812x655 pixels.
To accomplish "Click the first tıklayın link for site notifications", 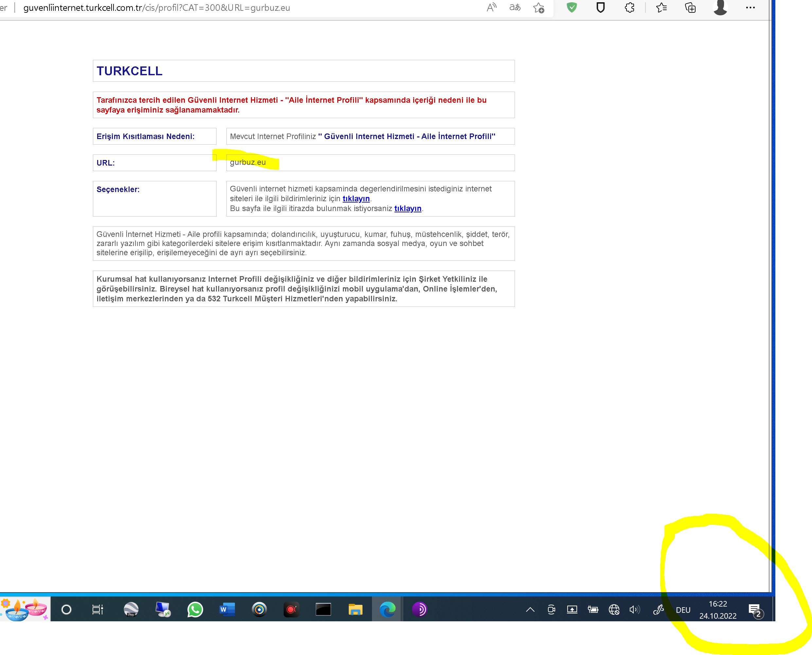I will (356, 199).
